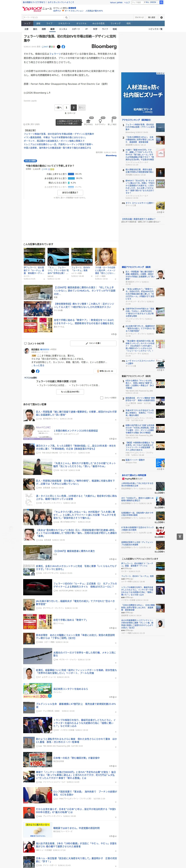Select the IT category
This screenshot has width=186, height=868.
click(86, 29)
